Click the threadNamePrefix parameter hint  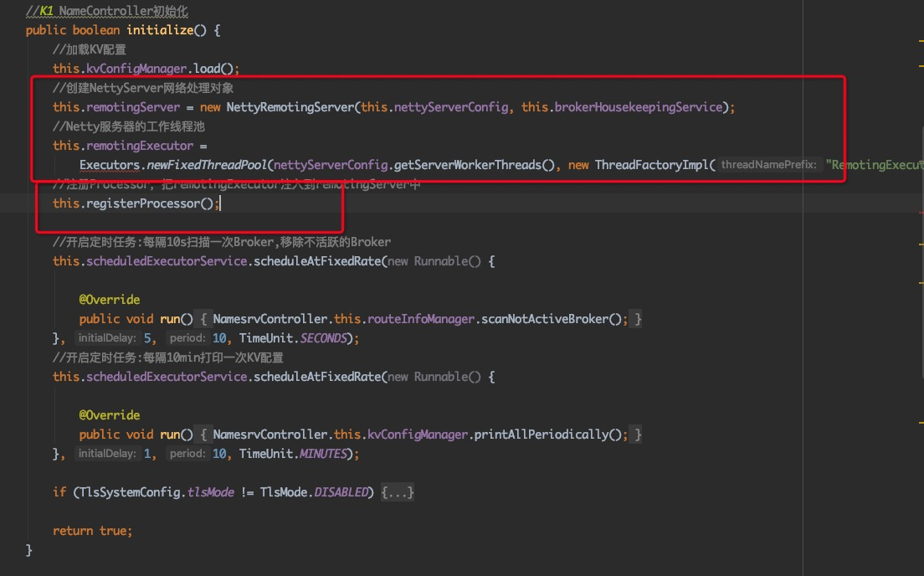768,164
